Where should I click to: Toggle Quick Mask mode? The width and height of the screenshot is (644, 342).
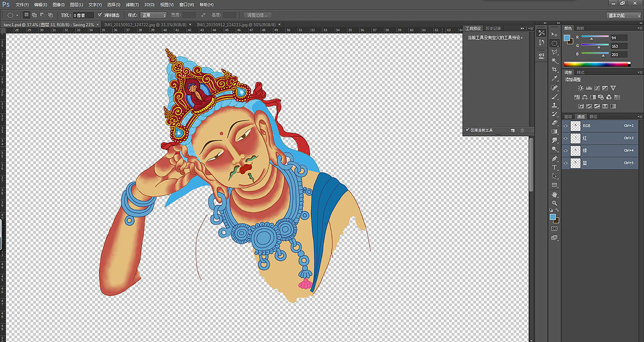pos(554,228)
